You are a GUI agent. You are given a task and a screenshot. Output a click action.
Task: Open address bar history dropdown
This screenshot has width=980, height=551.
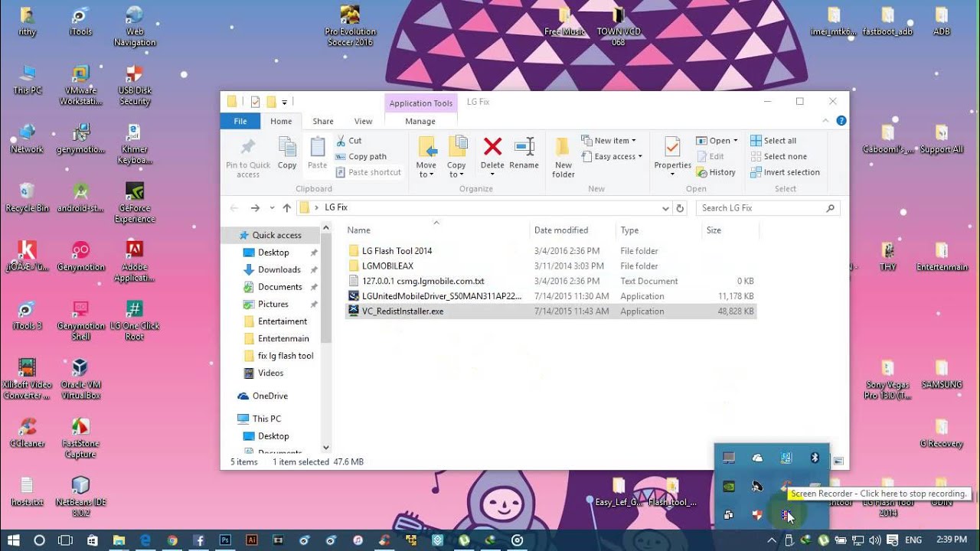[x=665, y=208]
